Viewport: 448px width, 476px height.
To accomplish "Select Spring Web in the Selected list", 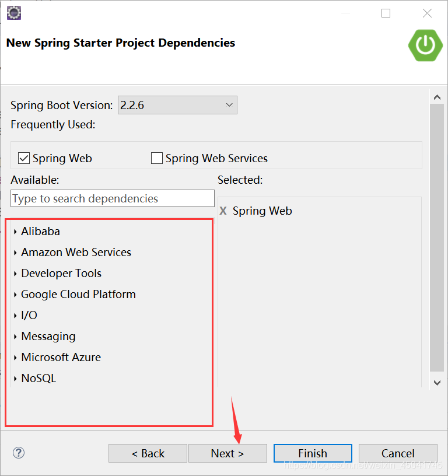I will click(262, 211).
